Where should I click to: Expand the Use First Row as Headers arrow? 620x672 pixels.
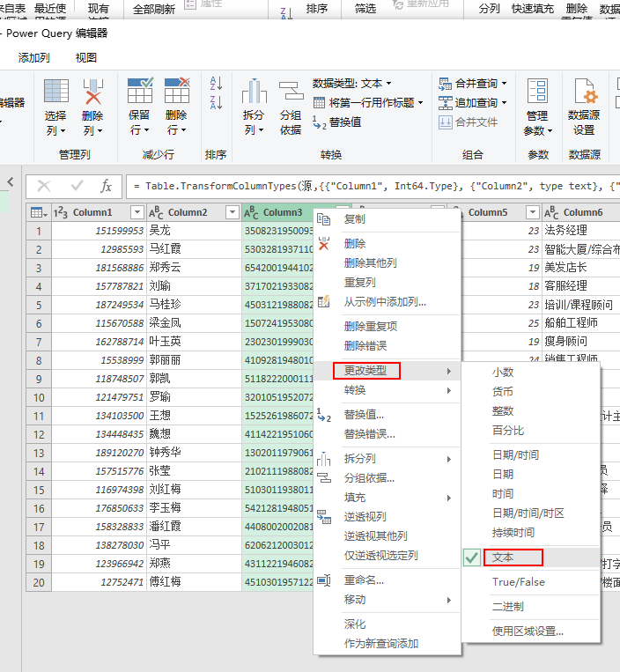(420, 103)
